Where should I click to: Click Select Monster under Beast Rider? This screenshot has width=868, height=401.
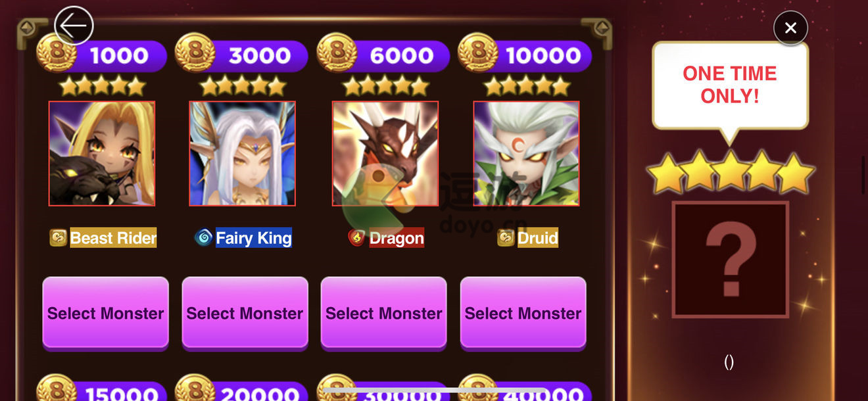(x=105, y=313)
